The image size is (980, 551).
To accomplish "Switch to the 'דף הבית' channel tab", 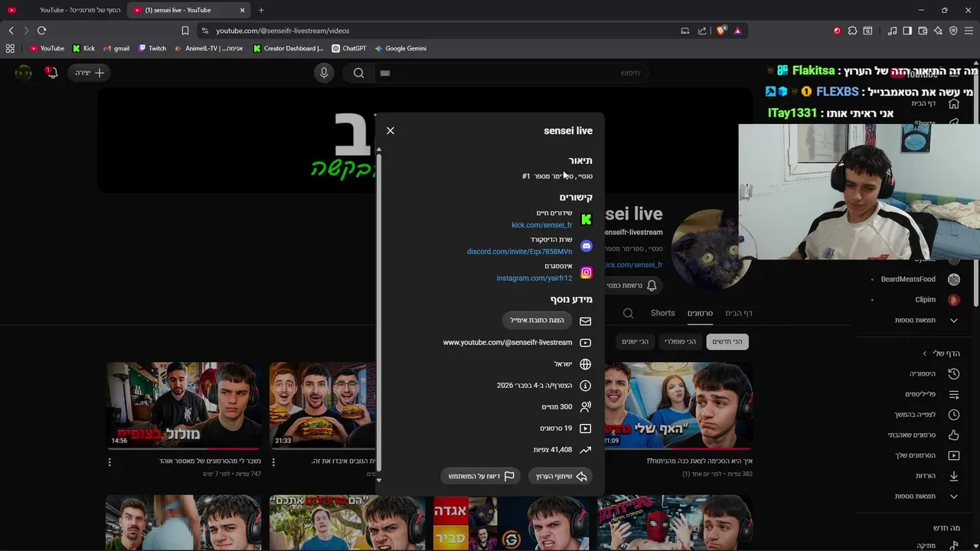I will coord(739,313).
